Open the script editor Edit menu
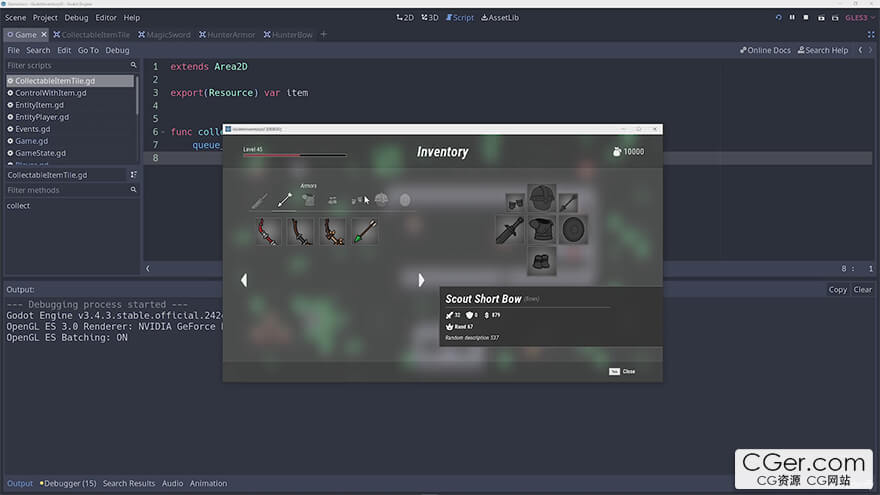This screenshot has height=495, width=880. (x=64, y=50)
